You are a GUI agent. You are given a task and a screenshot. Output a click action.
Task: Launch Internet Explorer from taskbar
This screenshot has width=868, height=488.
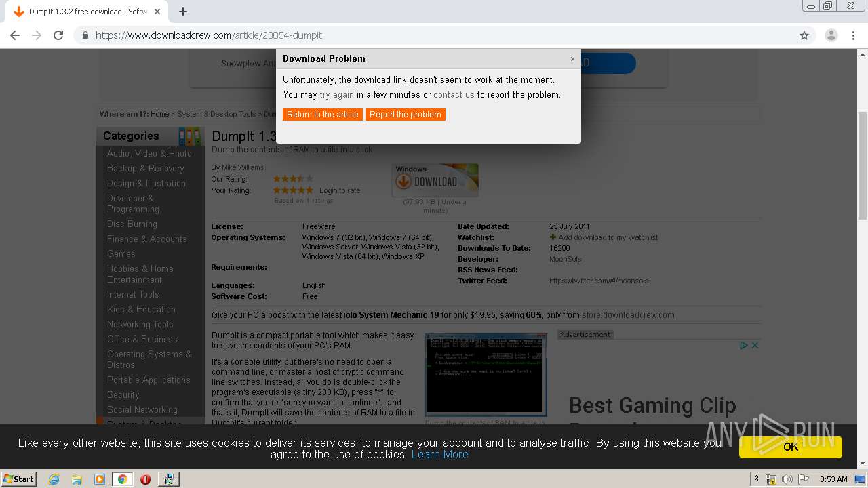tap(54, 479)
